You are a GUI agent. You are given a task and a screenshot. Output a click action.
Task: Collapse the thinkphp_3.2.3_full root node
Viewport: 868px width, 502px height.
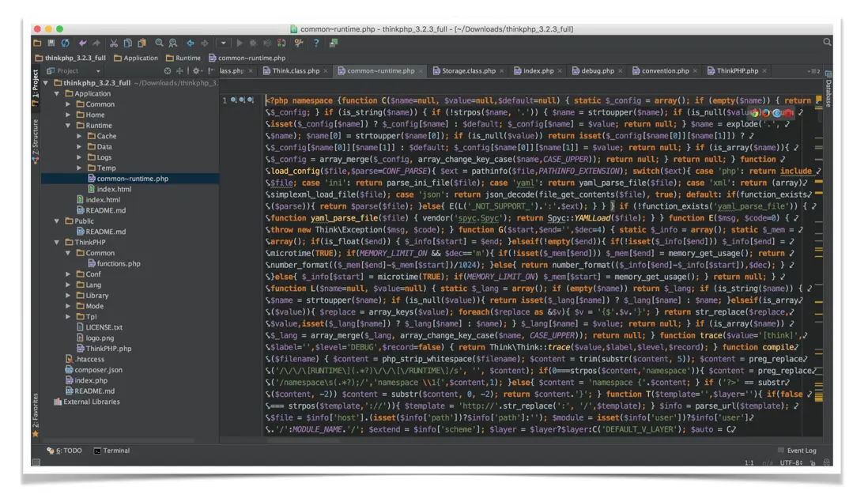[x=46, y=83]
